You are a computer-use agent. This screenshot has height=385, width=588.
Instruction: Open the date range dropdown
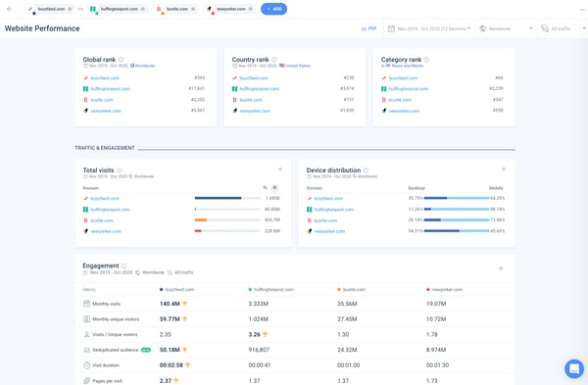(x=428, y=28)
